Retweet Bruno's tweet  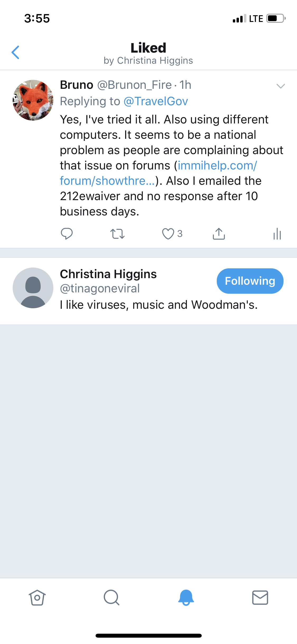(x=117, y=234)
